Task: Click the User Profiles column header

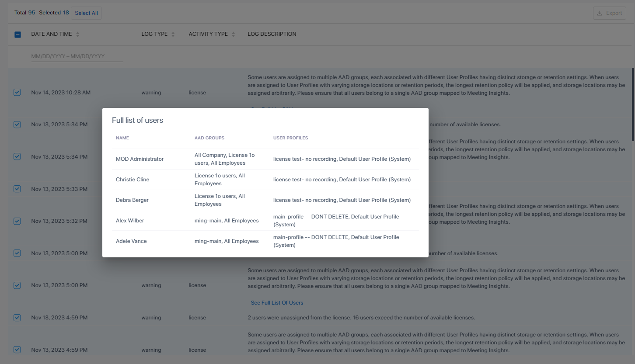Action: (x=290, y=138)
